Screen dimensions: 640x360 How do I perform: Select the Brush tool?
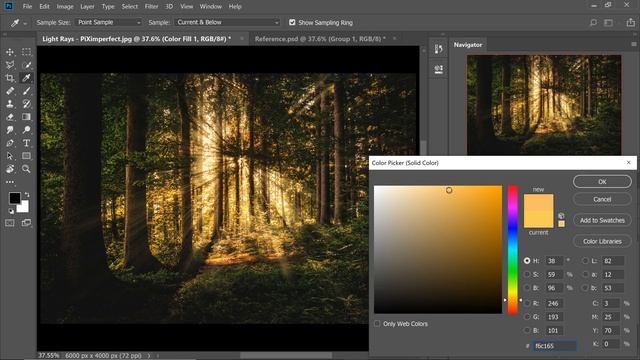27,91
